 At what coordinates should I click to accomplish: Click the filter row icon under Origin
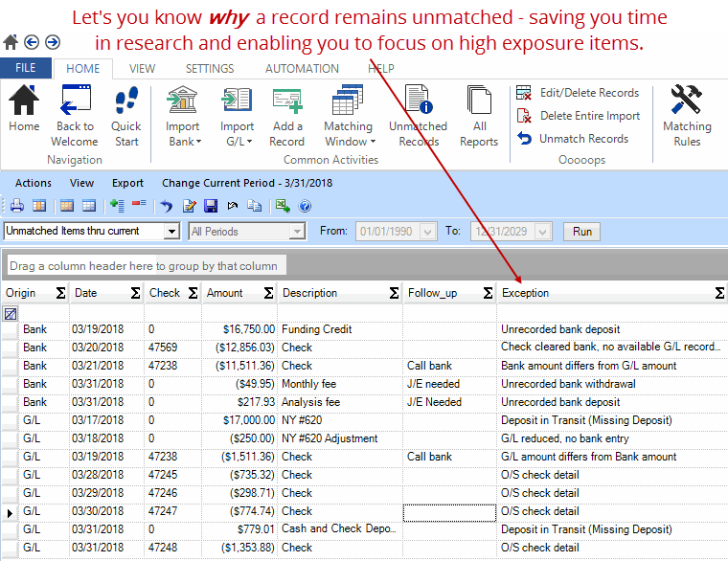(x=11, y=314)
